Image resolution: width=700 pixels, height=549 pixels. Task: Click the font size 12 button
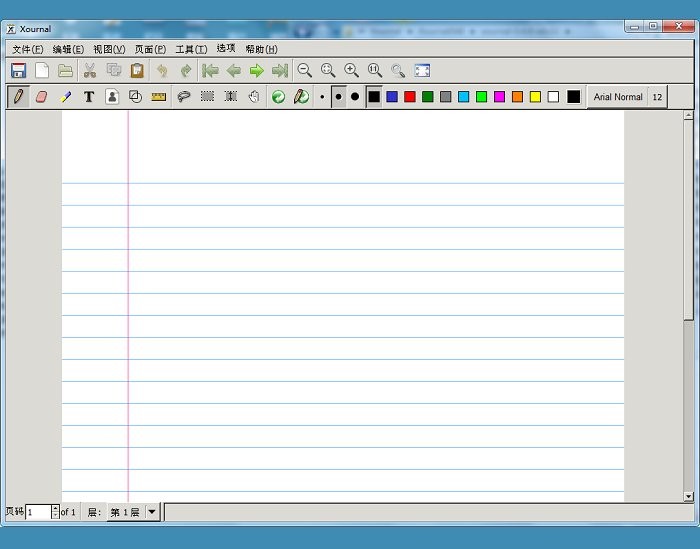click(x=657, y=97)
